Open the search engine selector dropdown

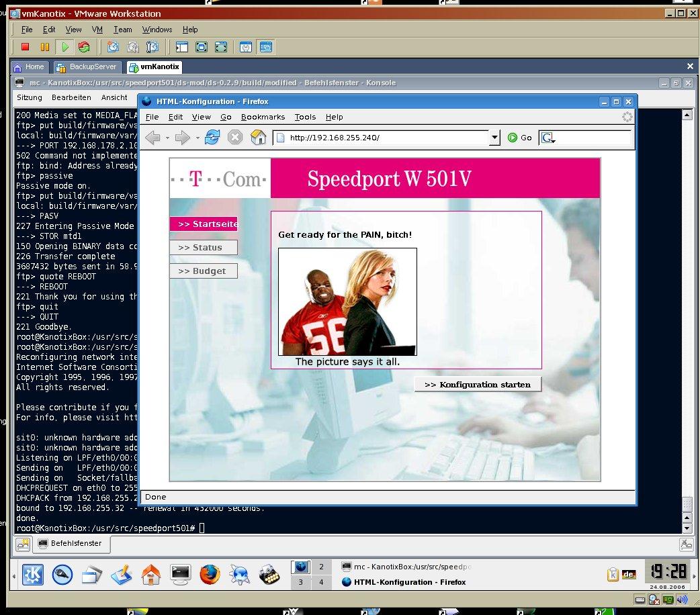549,138
